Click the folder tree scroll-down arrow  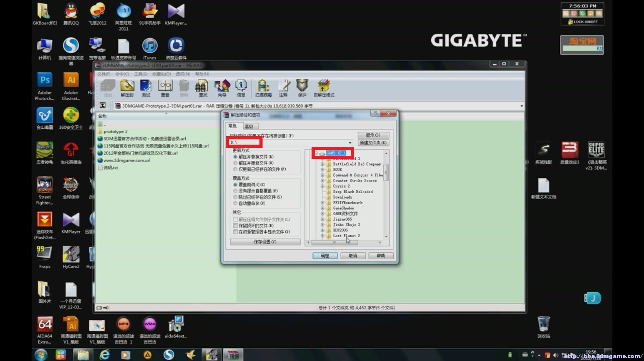click(386, 236)
